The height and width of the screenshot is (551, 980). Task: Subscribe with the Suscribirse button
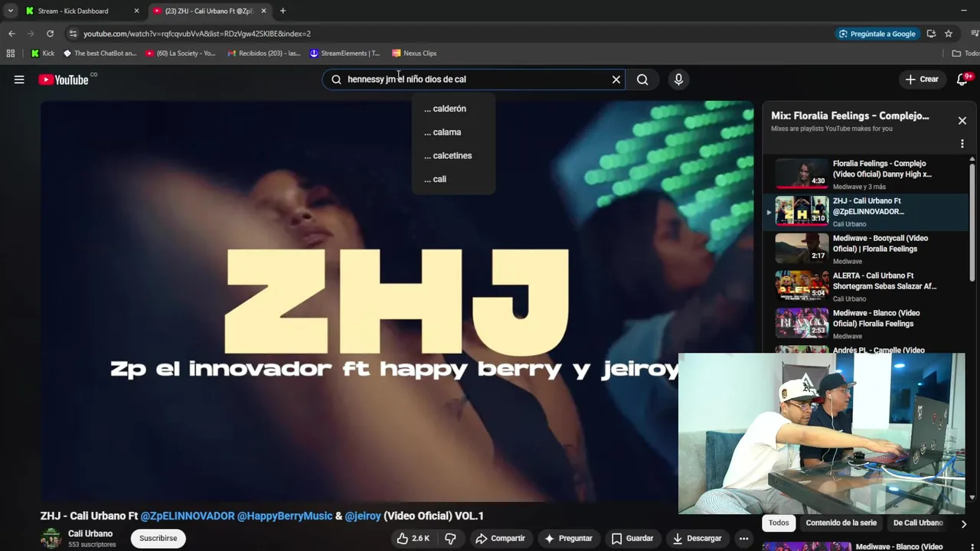(158, 539)
